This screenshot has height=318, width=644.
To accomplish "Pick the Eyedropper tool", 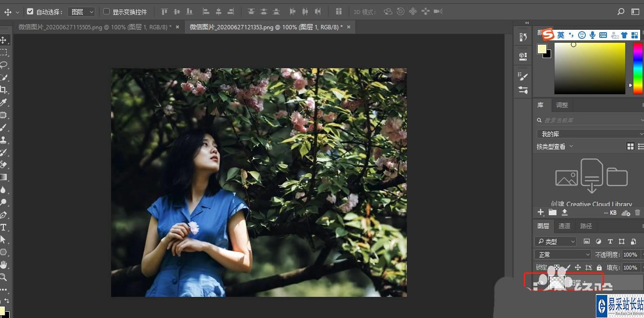I will pyautogui.click(x=3, y=102).
